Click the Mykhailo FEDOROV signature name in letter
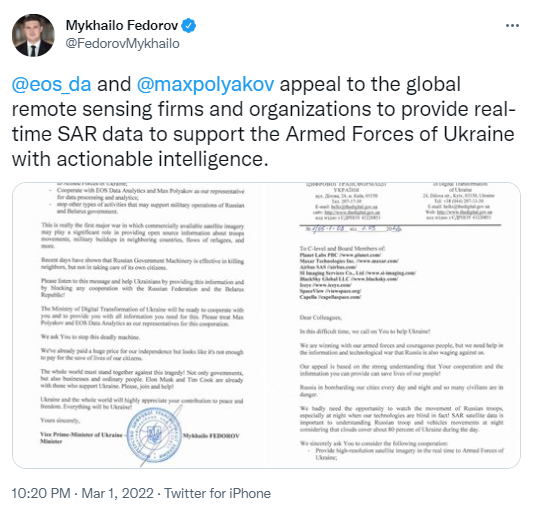534x512 pixels. tap(211, 436)
